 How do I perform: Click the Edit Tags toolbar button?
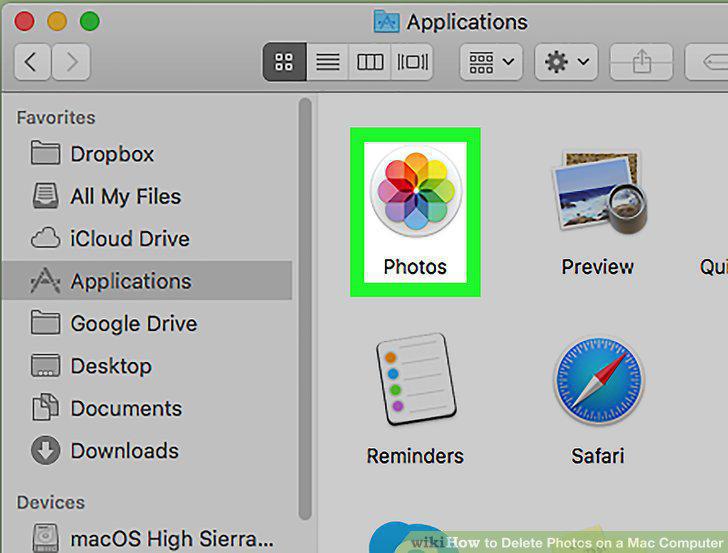(707, 62)
